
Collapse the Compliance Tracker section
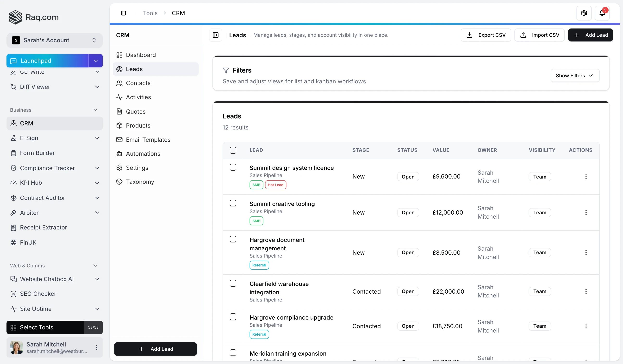tap(97, 168)
